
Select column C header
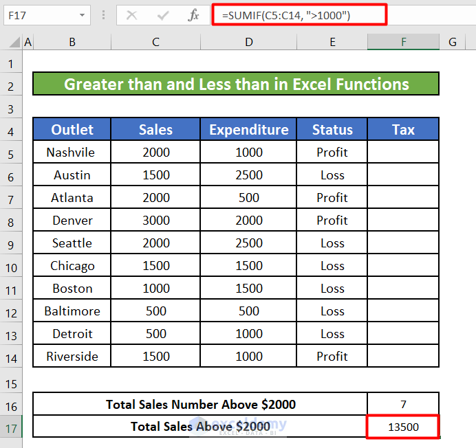point(155,42)
